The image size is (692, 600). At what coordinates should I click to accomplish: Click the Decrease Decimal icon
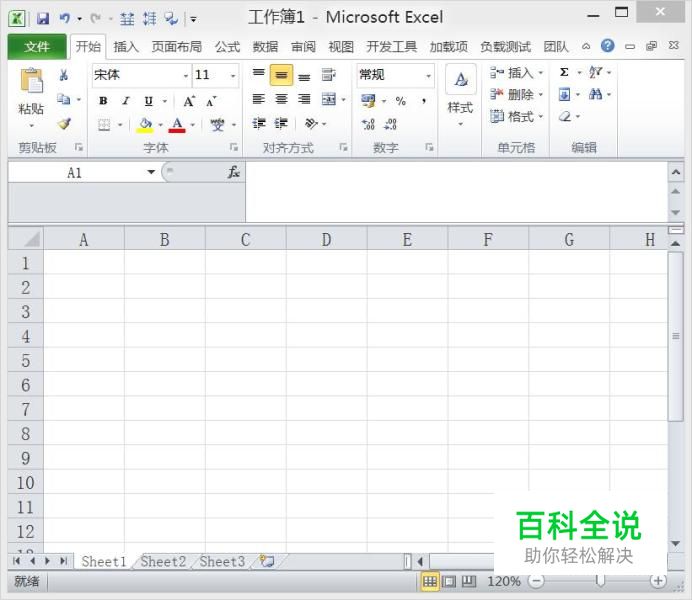click(391, 124)
